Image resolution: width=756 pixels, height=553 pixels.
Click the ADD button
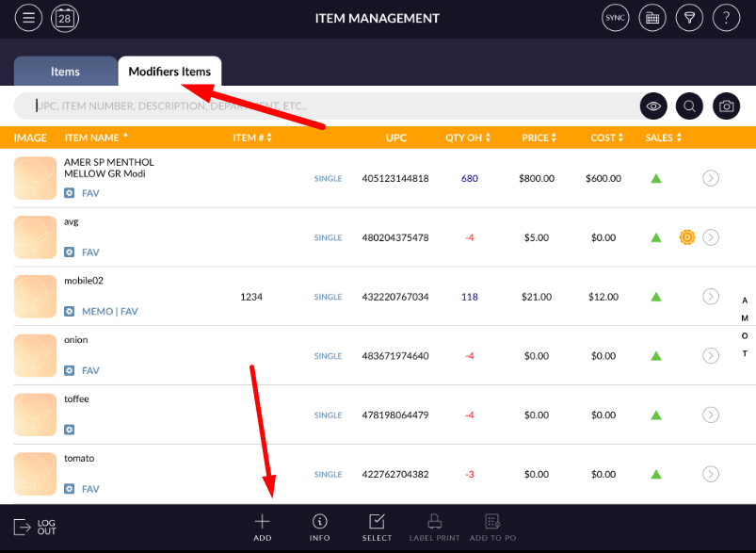tap(262, 528)
